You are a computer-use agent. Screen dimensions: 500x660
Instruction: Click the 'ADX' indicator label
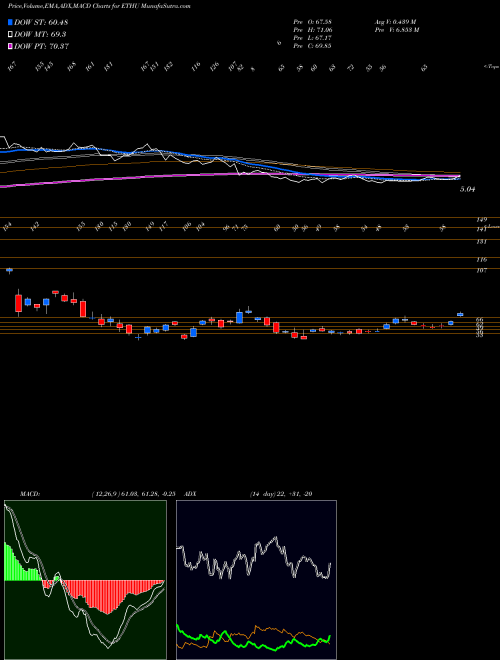click(190, 494)
